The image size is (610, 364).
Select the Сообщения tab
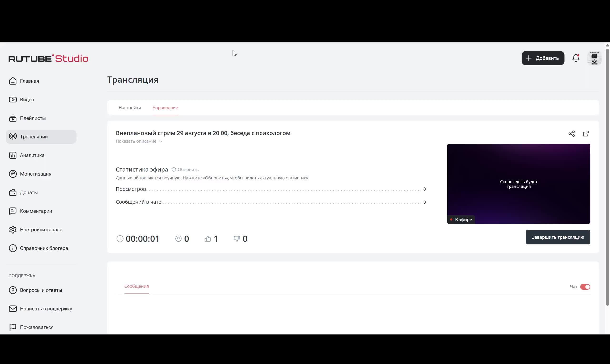point(136,286)
